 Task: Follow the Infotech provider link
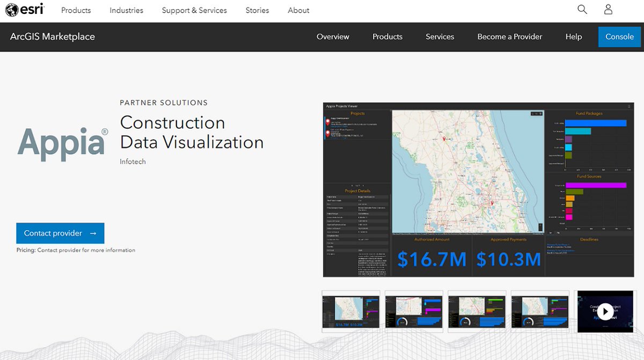[x=133, y=161]
